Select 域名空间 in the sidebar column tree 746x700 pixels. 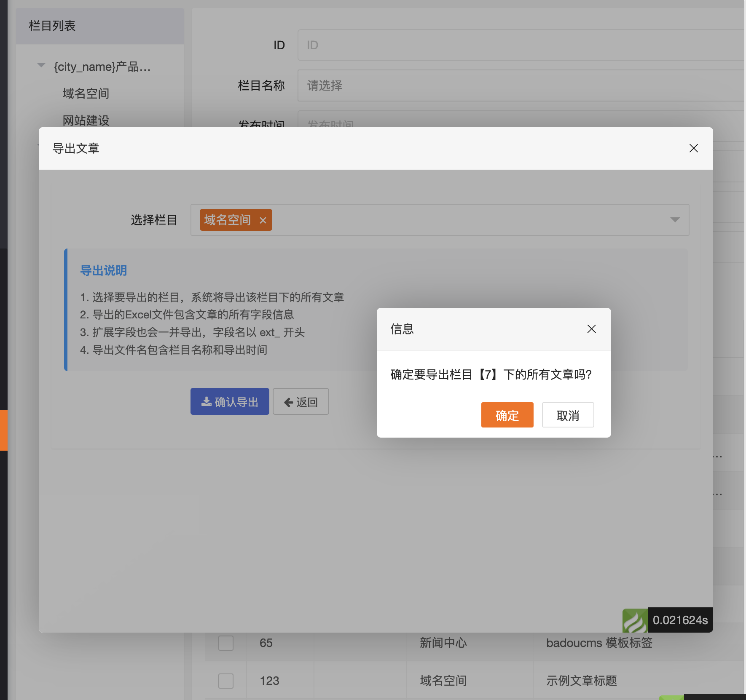click(86, 93)
